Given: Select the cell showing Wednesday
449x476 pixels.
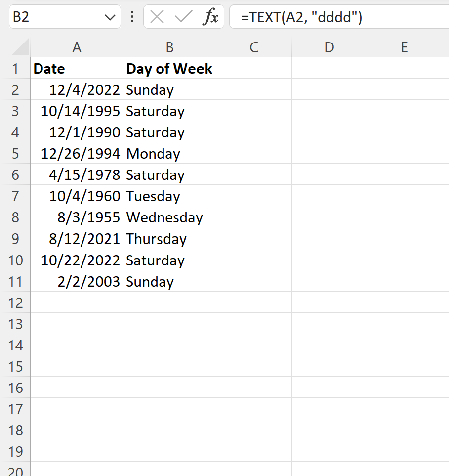Looking at the screenshot, I should (x=169, y=217).
